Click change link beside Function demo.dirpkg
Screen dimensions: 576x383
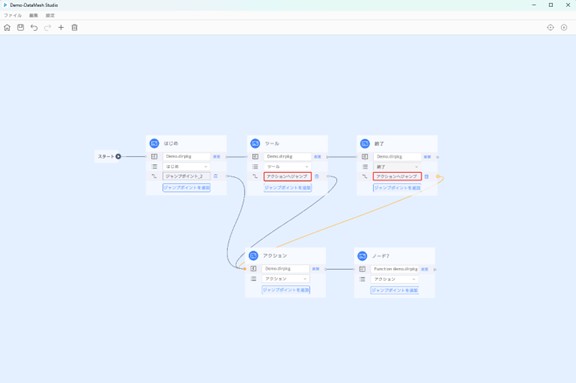(425, 269)
